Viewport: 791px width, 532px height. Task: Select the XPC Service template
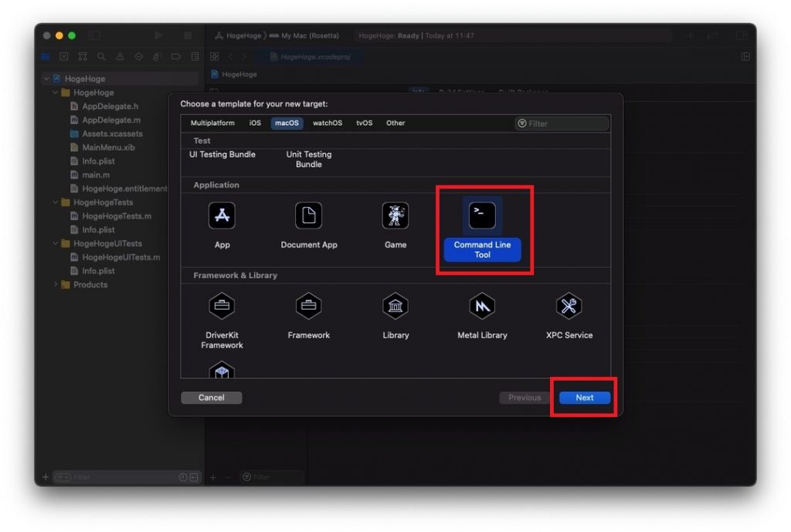569,306
